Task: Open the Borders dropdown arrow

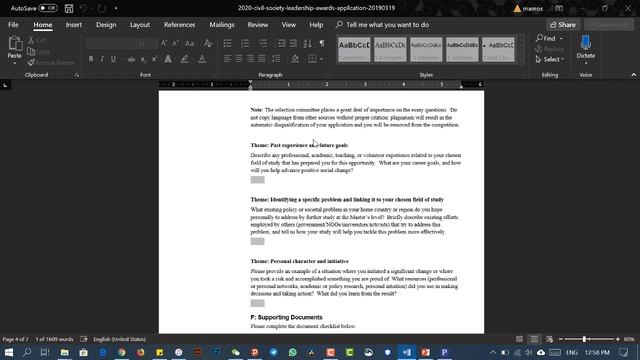Action: tap(322, 59)
